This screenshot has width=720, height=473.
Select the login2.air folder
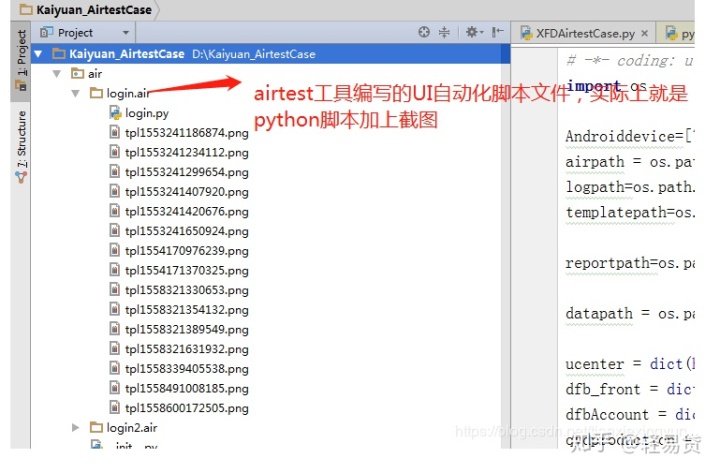(132, 428)
